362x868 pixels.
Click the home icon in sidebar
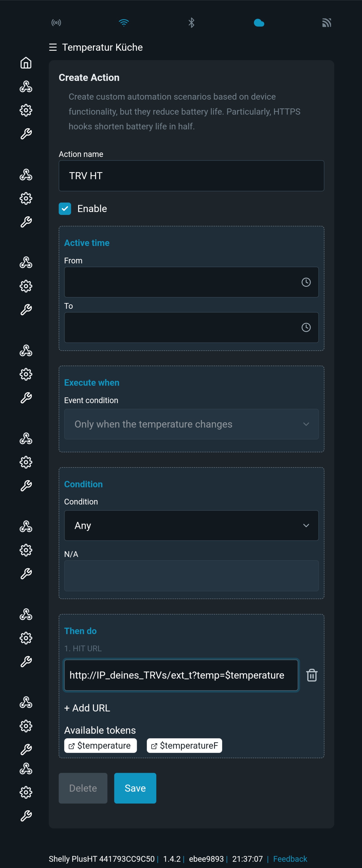[26, 63]
